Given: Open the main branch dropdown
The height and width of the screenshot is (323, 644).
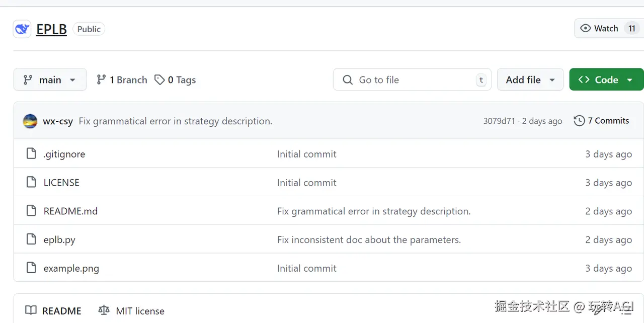Looking at the screenshot, I should [x=50, y=80].
